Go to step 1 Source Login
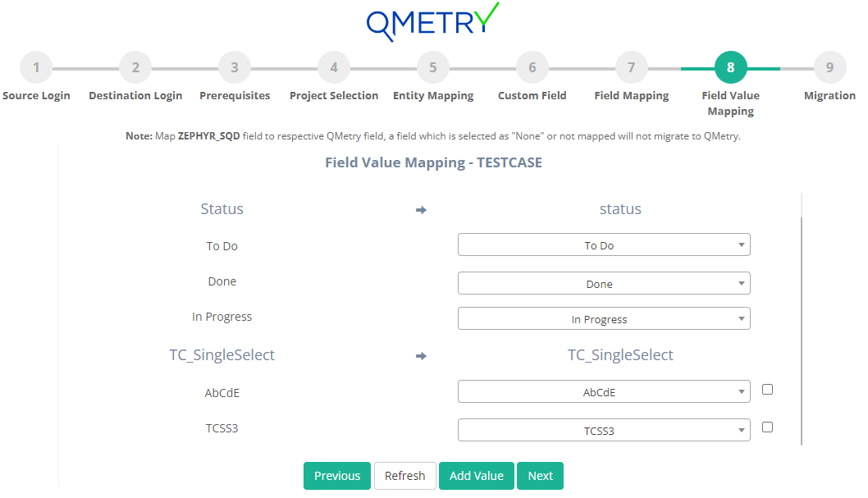Image resolution: width=868 pixels, height=498 pixels. point(36,67)
